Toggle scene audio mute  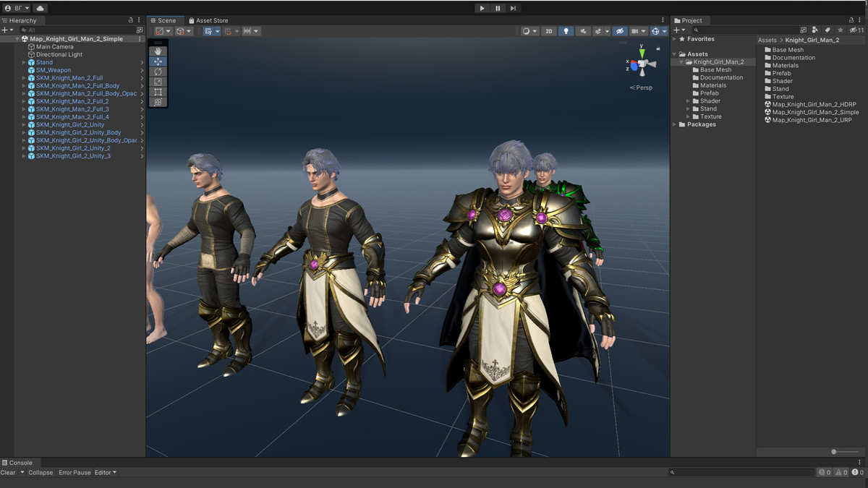(x=584, y=31)
